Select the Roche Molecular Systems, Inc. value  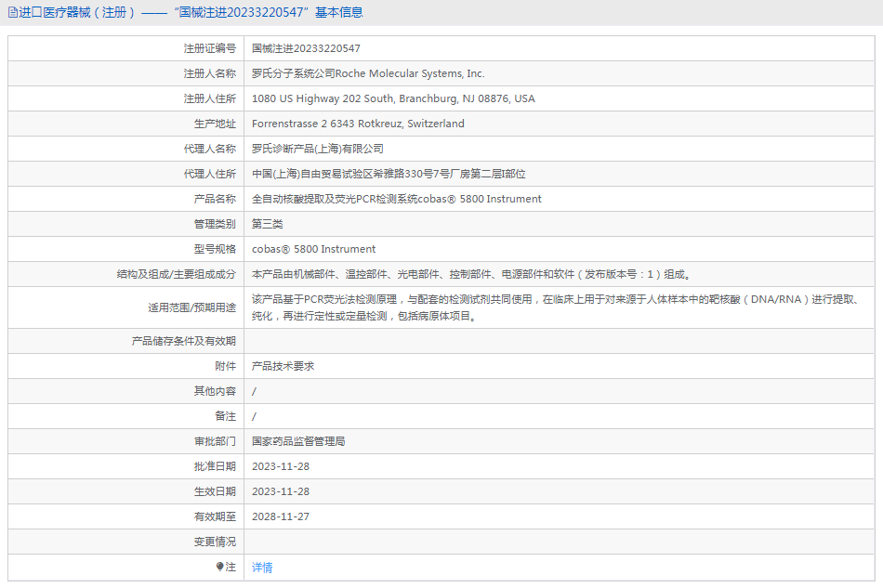[368, 73]
